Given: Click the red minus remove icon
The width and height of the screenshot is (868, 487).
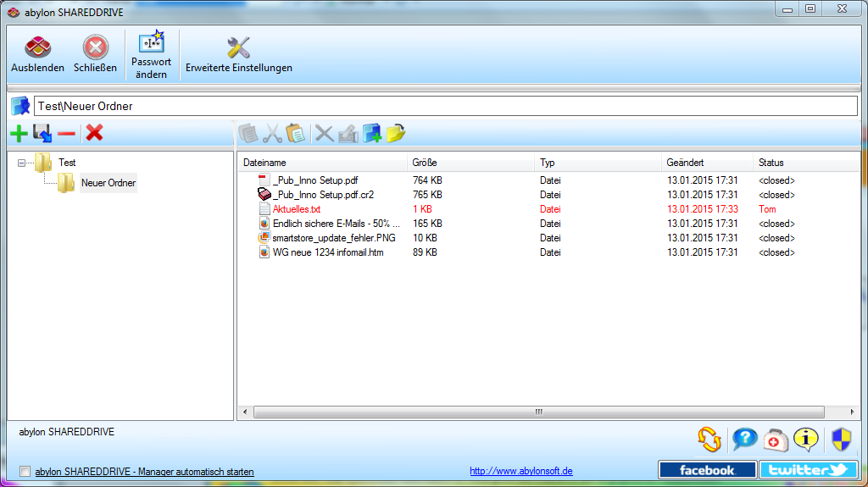Looking at the screenshot, I should pos(66,133).
